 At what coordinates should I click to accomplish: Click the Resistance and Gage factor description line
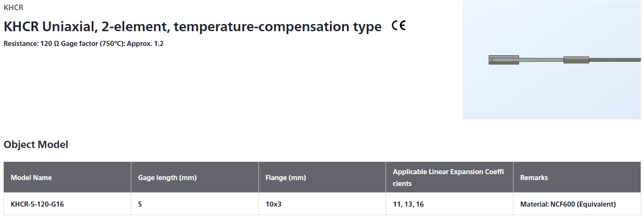pyautogui.click(x=83, y=43)
